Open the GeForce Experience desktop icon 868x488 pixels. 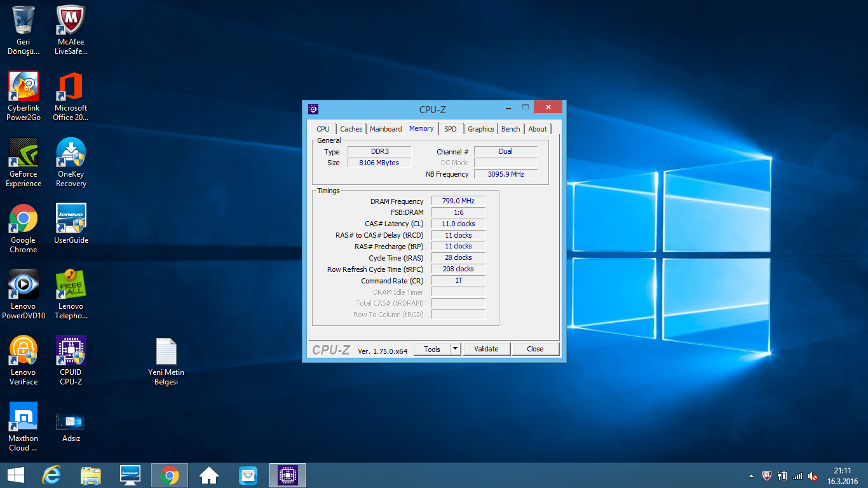(x=24, y=154)
